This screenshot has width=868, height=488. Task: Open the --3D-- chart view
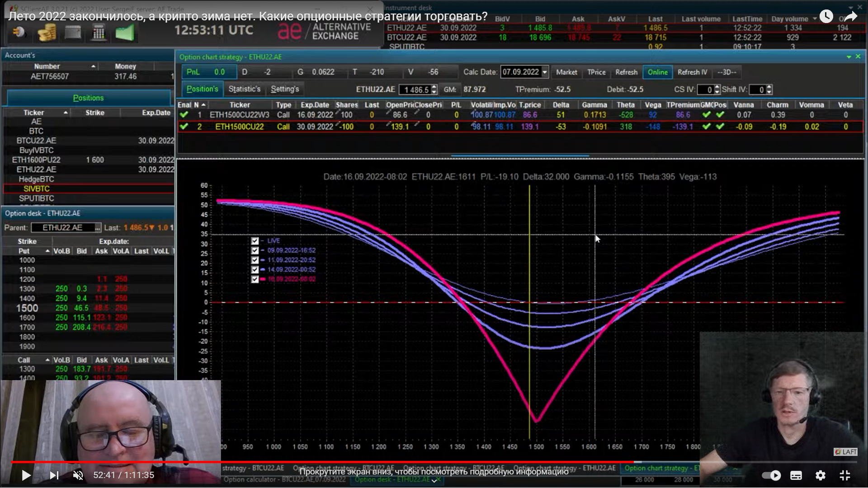[x=726, y=72]
